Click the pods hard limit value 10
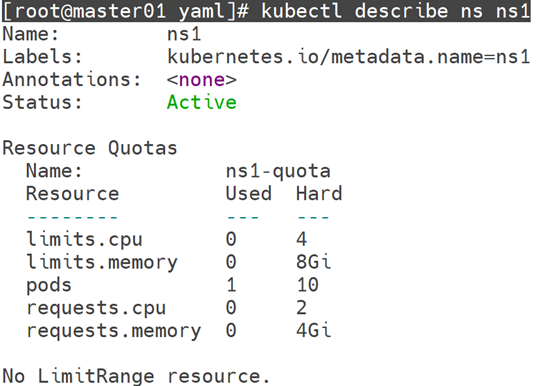Viewport: 547px width, 386px height. point(307,285)
